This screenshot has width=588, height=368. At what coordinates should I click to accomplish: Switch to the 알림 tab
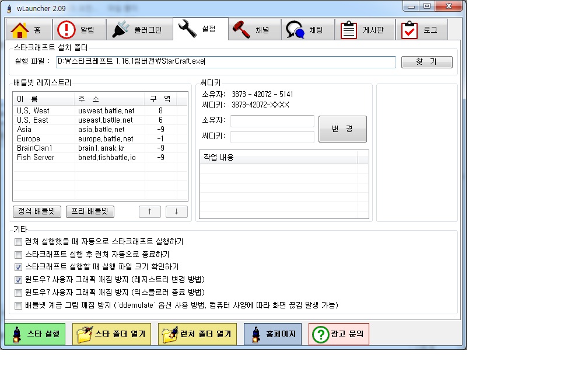[x=79, y=30]
